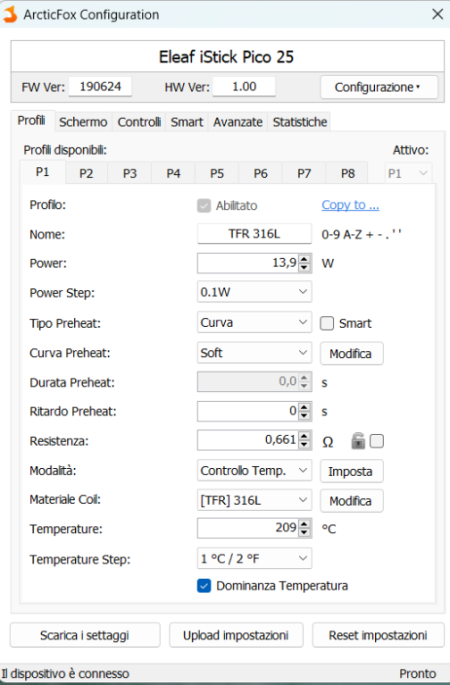Click the Copy to ... link
Screen dimensions: 450x685
click(x=350, y=205)
